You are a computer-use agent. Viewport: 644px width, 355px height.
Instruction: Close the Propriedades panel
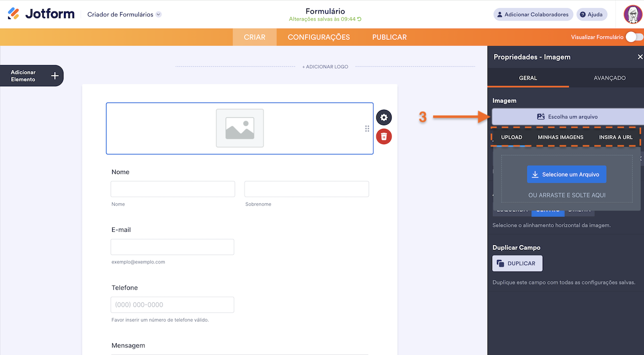coord(640,57)
